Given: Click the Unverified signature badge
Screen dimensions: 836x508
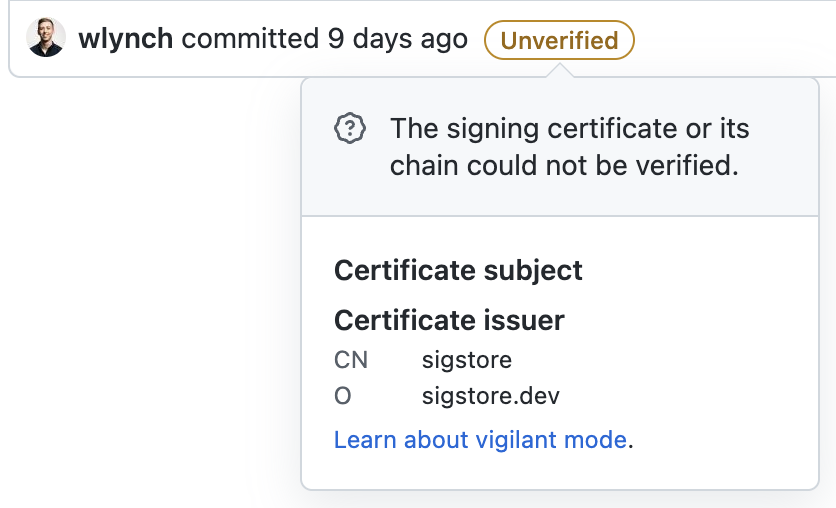Looking at the screenshot, I should click(559, 40).
